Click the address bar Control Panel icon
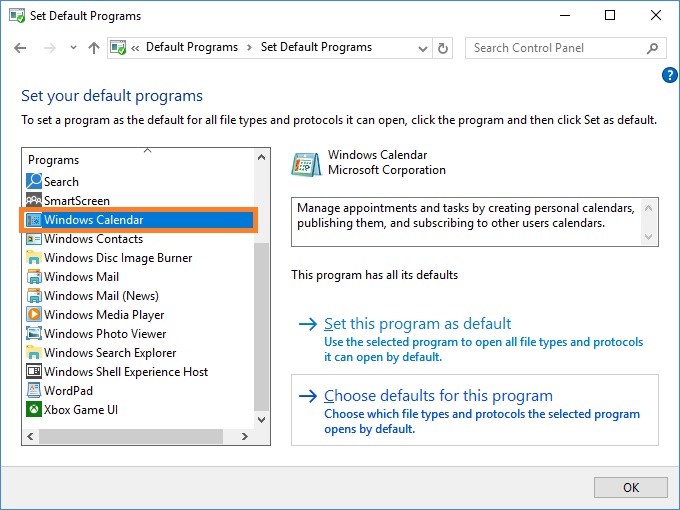680x510 pixels. (118, 47)
